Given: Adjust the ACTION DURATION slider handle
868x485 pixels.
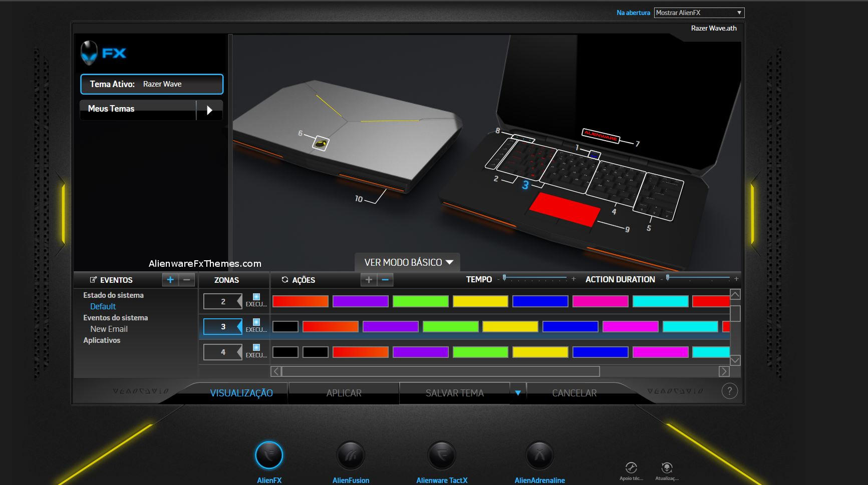Looking at the screenshot, I should pyautogui.click(x=668, y=277).
